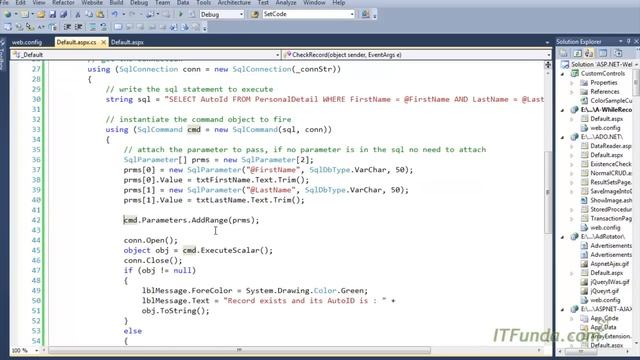Click the Uncomment Selected Lines icon
This screenshot has height=360, width=640.
point(103,27)
